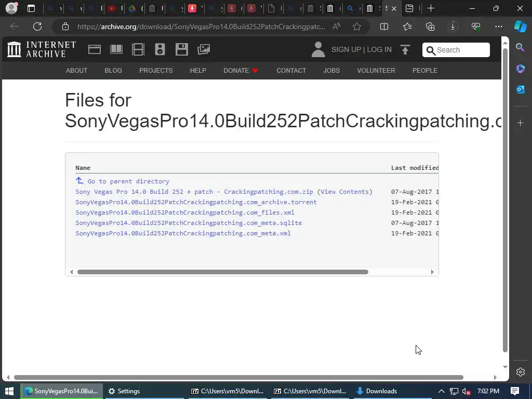This screenshot has width=532, height=399.
Task: Add page to favorites star icon
Action: pos(356,26)
